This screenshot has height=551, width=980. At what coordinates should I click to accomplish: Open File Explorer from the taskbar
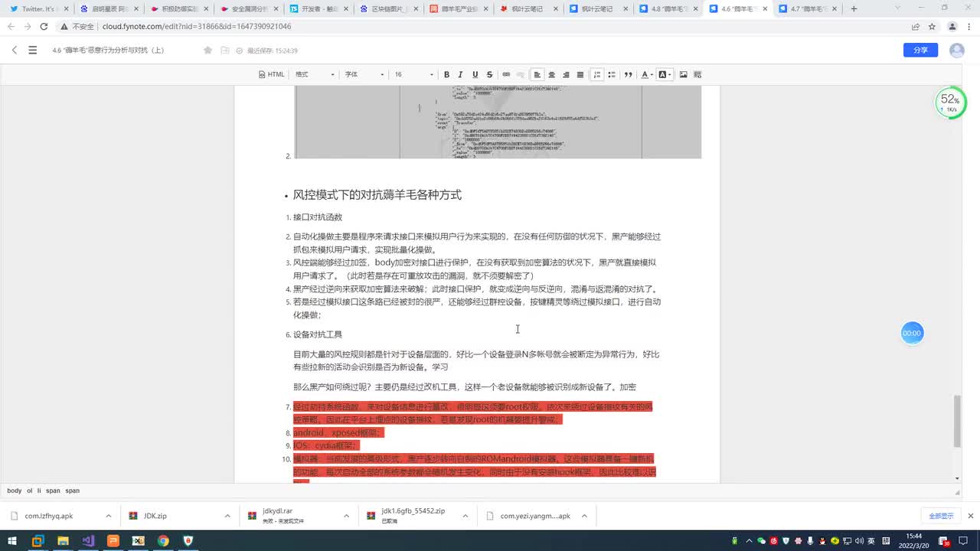pos(63,541)
